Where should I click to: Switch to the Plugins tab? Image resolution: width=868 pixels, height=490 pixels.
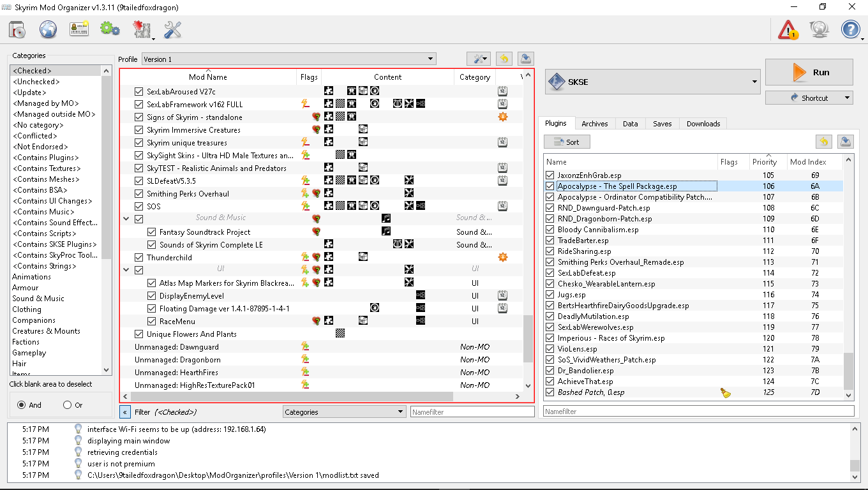click(557, 123)
